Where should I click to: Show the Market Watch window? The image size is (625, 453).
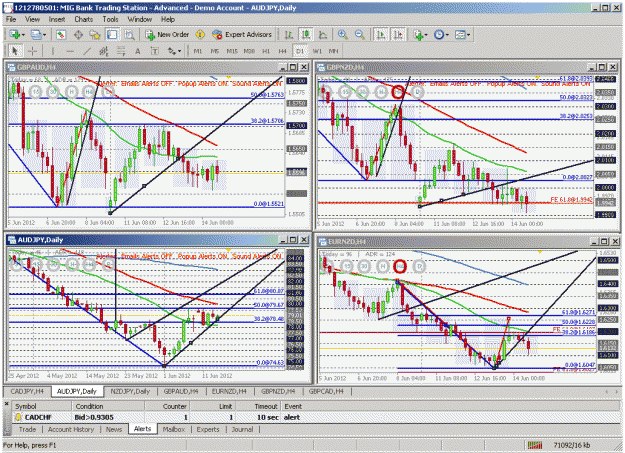tap(61, 35)
